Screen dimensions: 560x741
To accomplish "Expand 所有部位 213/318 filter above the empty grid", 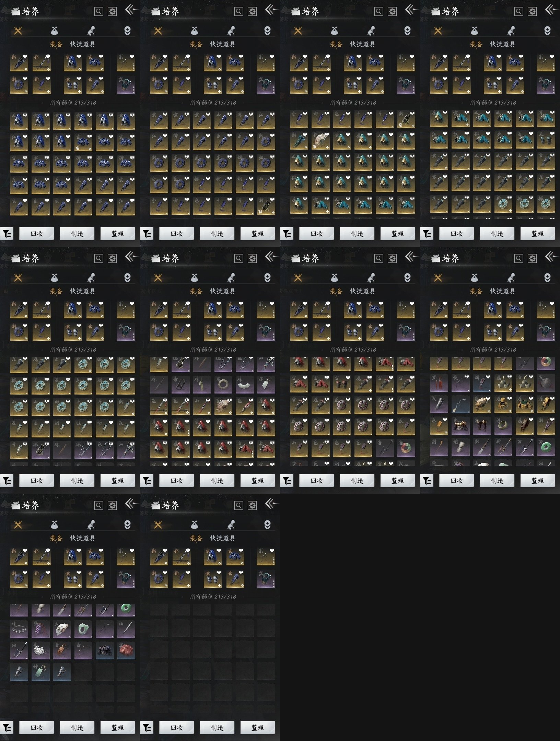I will coord(213,597).
